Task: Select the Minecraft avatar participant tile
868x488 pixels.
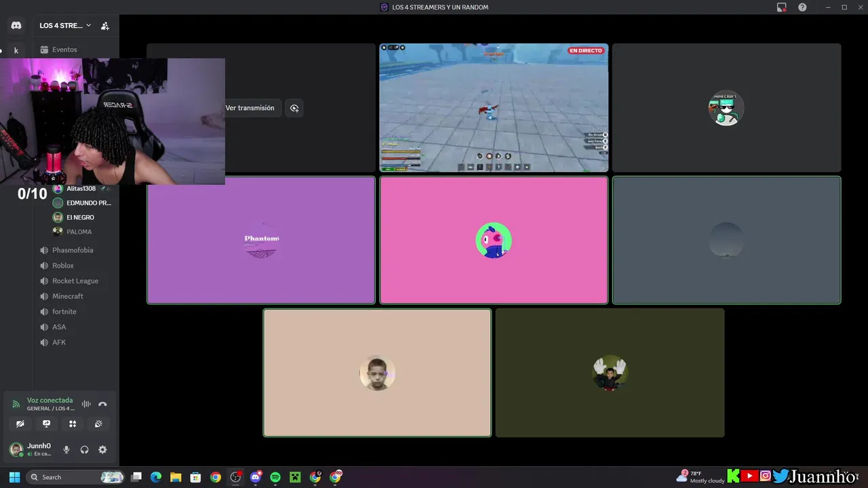Action: click(726, 108)
